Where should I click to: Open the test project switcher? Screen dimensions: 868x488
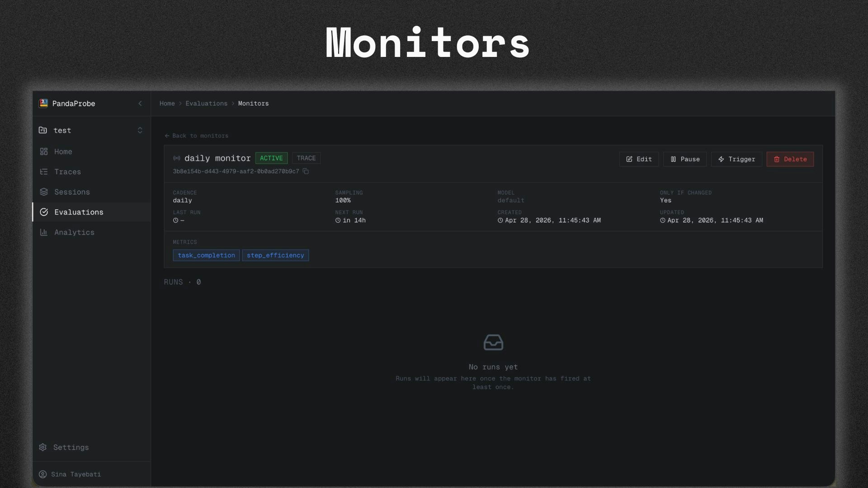coord(91,130)
